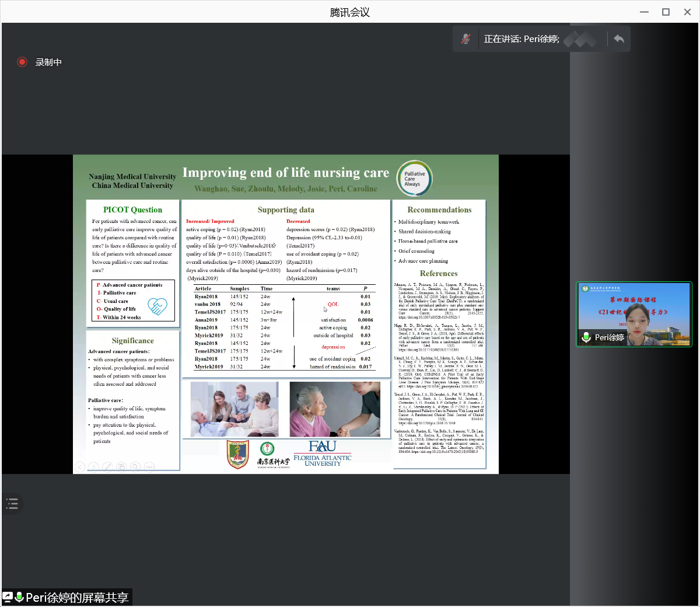700x607 pixels.
Task: Open see all slides icon on slideshow toolbar
Action: 121,466
